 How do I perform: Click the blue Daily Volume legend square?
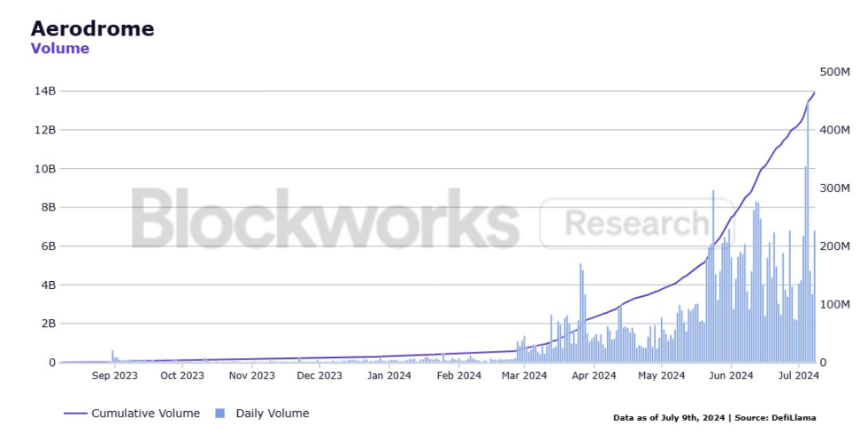coord(220,414)
